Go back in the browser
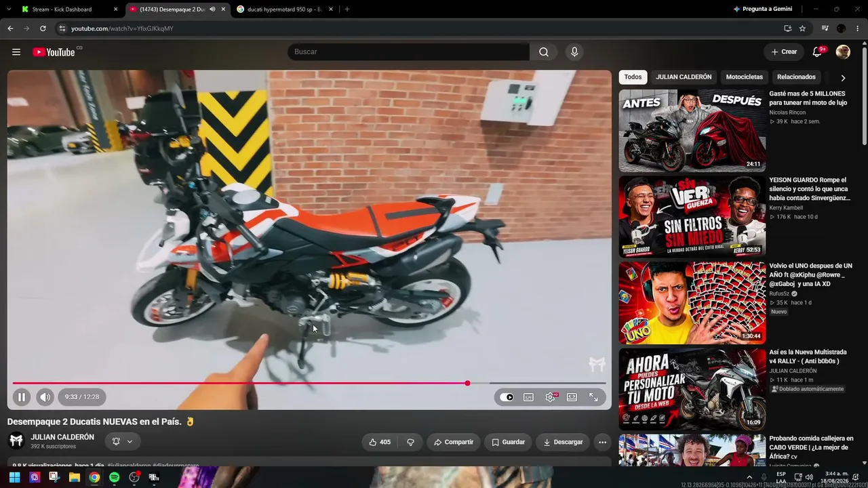 coord(10,28)
